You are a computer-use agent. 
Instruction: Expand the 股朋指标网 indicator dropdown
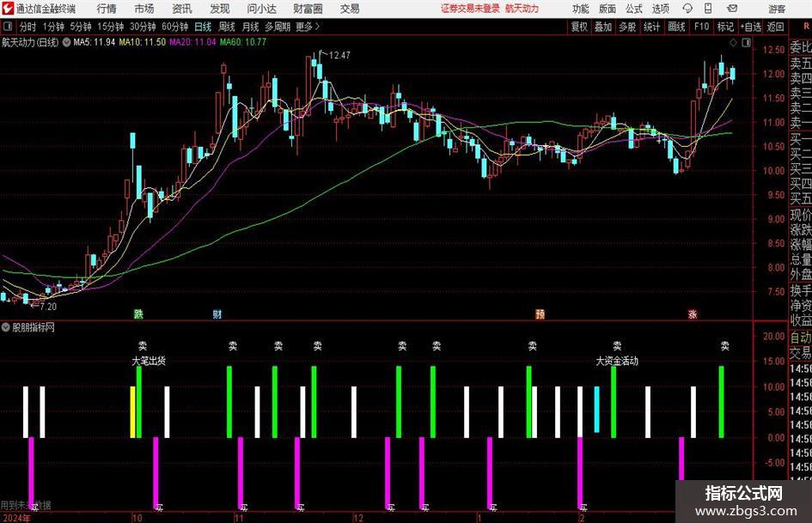(x=6, y=327)
